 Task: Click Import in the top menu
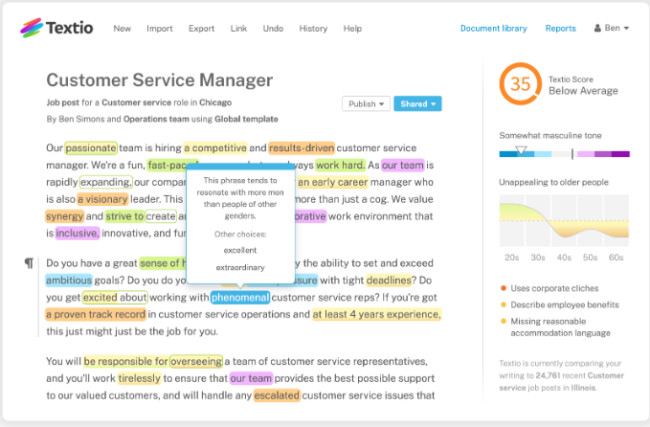pyautogui.click(x=159, y=28)
